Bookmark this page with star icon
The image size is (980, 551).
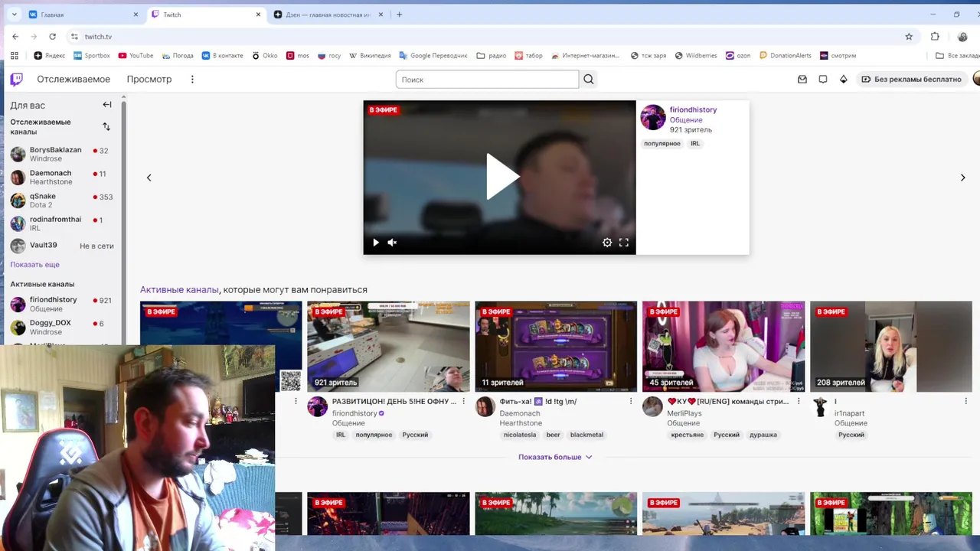(x=909, y=36)
